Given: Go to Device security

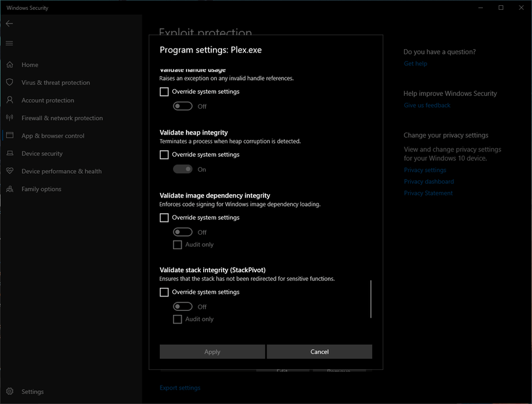Looking at the screenshot, I should [42, 153].
